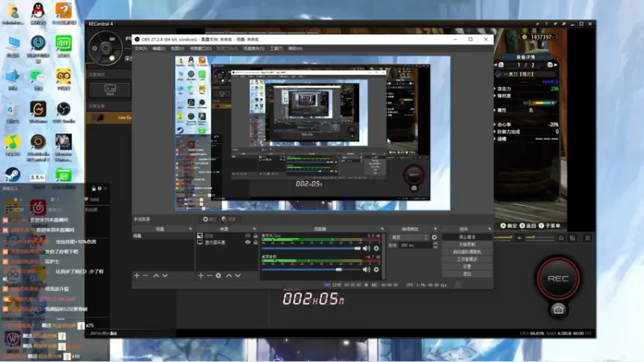This screenshot has width=644, height=362.
Task: Open 桌面音频 audio settings gear
Action: pyautogui.click(x=376, y=269)
